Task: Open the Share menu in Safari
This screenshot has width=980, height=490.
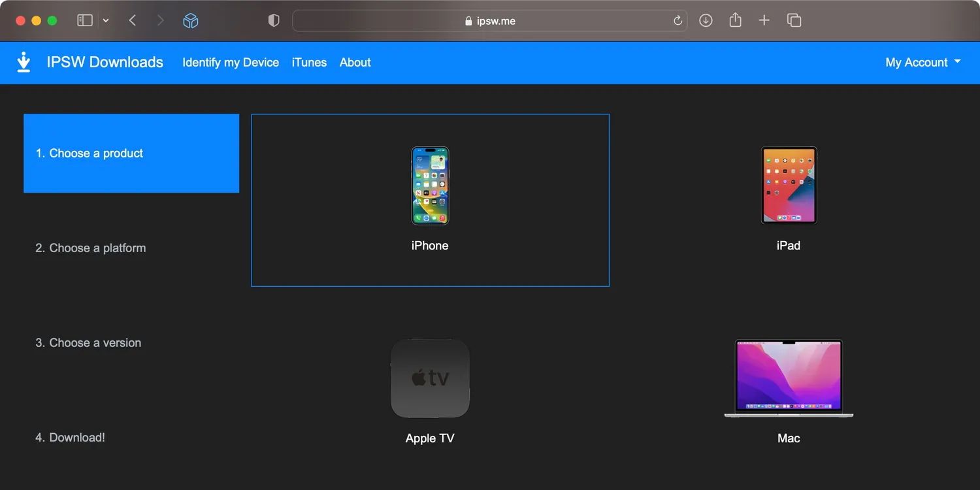Action: click(735, 20)
